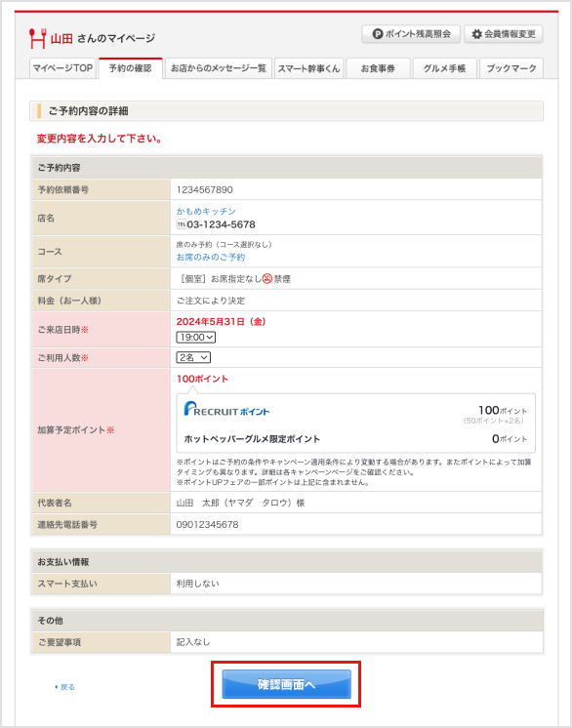Click the ご注文により決定 price value

pos(211,301)
